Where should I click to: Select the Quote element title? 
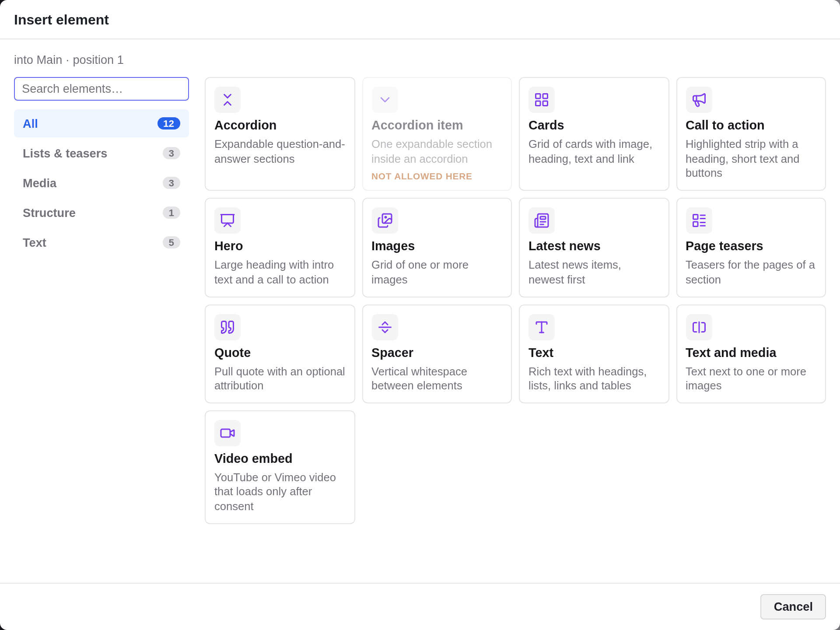[x=232, y=353]
